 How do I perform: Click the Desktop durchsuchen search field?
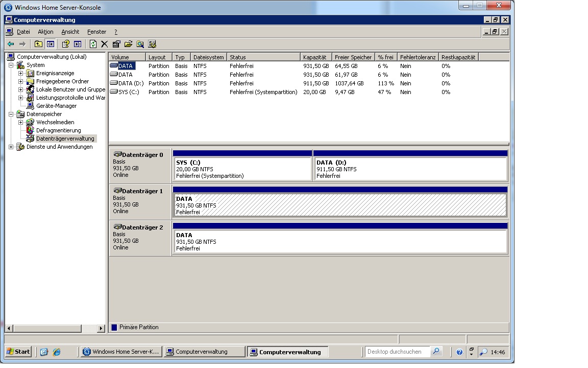(x=398, y=352)
